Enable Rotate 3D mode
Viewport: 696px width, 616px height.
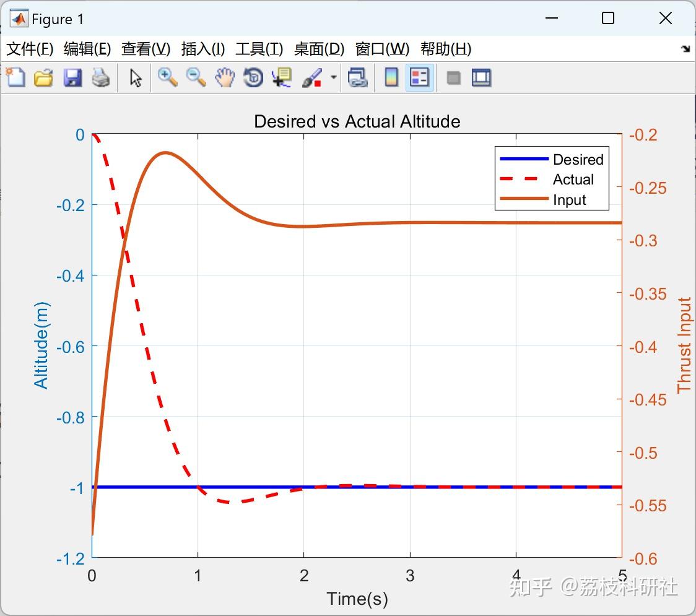pyautogui.click(x=253, y=77)
